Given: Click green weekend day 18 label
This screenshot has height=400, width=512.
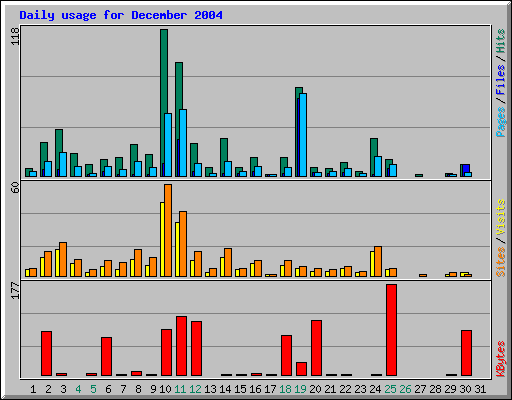Looking at the screenshot, I should [285, 389].
